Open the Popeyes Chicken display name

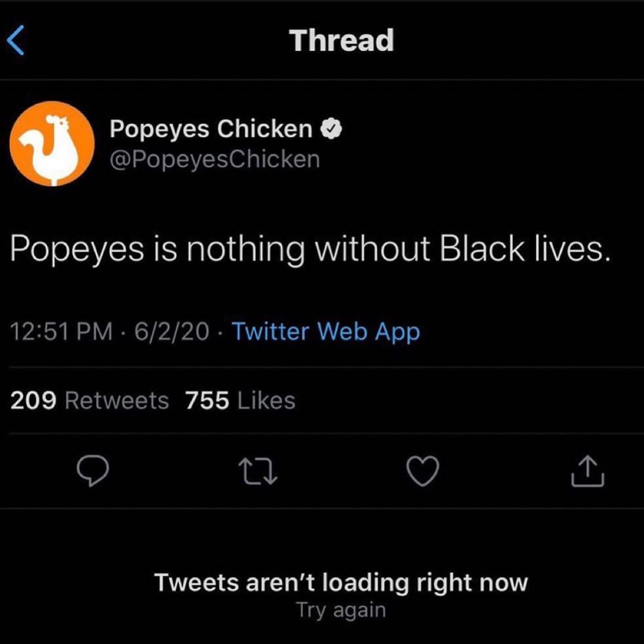coord(210,129)
